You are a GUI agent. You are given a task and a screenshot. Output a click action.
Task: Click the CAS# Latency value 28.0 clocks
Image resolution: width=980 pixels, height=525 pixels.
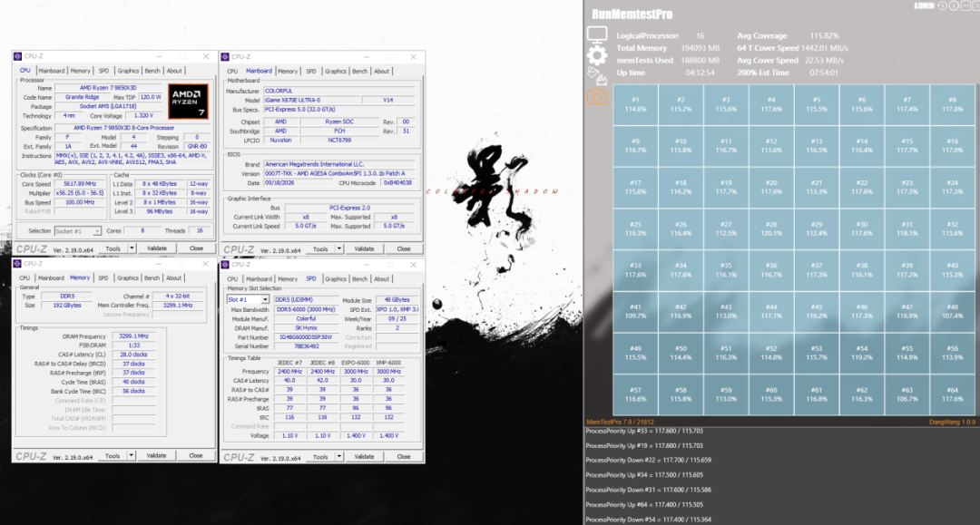[x=133, y=355]
